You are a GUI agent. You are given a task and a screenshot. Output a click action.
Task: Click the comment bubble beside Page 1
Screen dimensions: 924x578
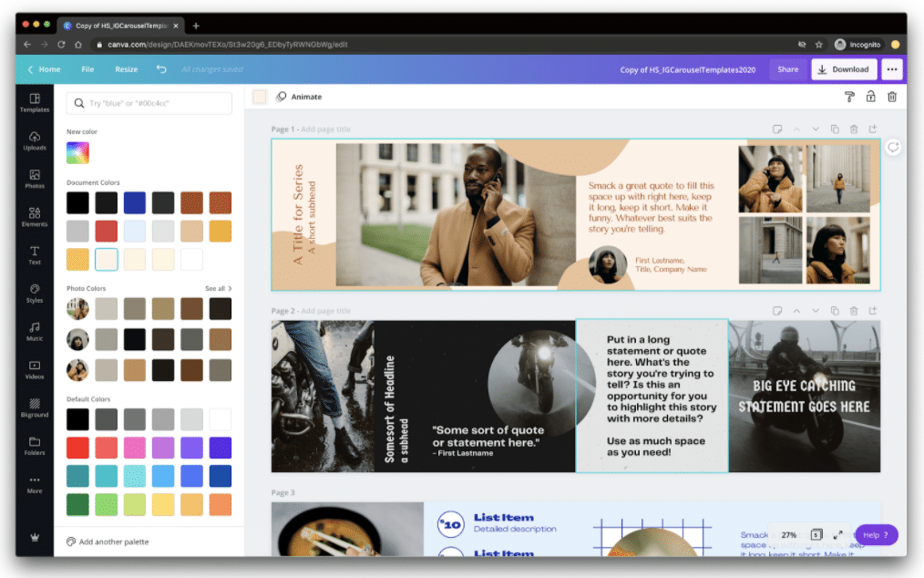tap(893, 148)
